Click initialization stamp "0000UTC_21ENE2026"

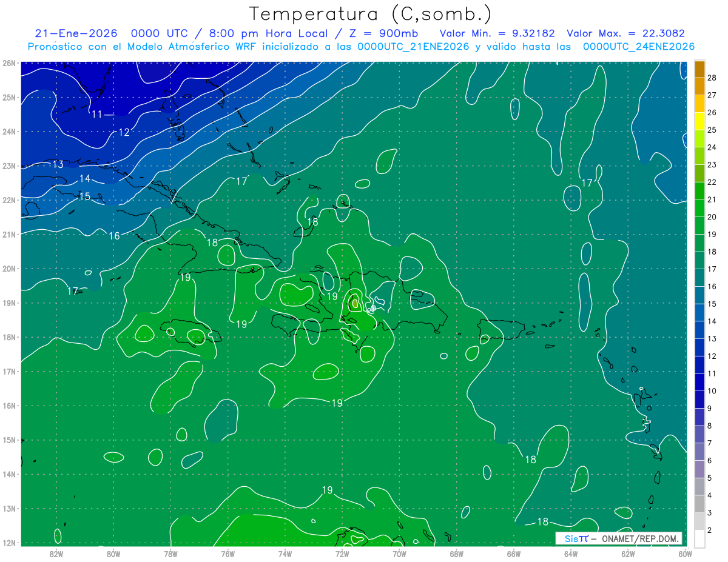tap(413, 47)
